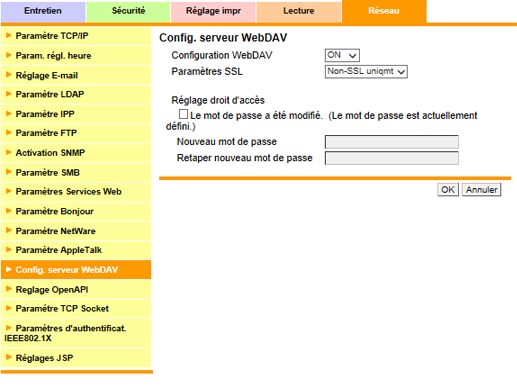
Task: Open Paramètres d'authentificat. IEEE802.1X
Action: (76, 333)
